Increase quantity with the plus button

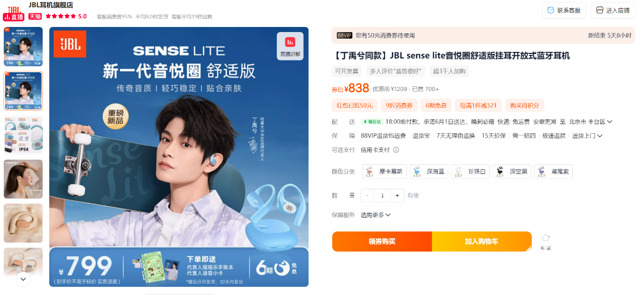397,195
